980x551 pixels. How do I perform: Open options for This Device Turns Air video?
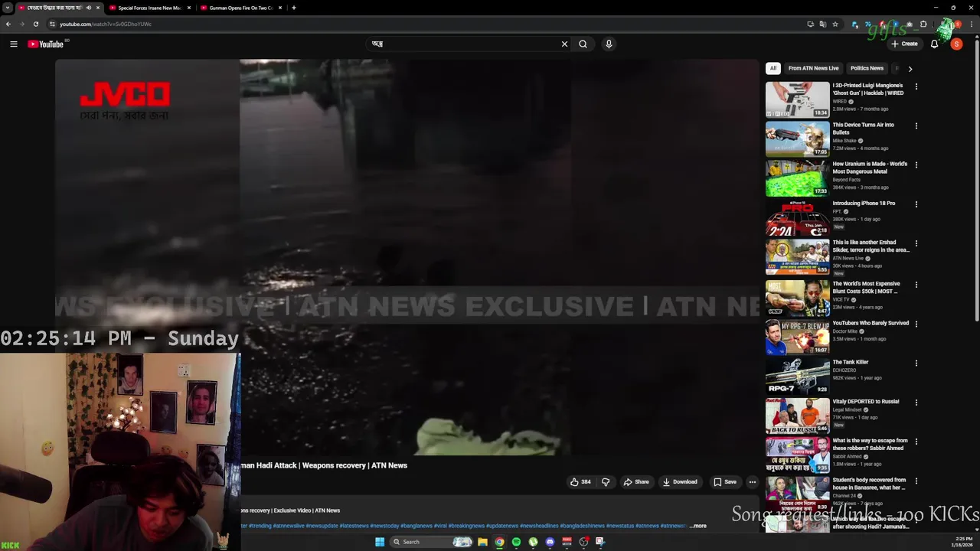(916, 126)
